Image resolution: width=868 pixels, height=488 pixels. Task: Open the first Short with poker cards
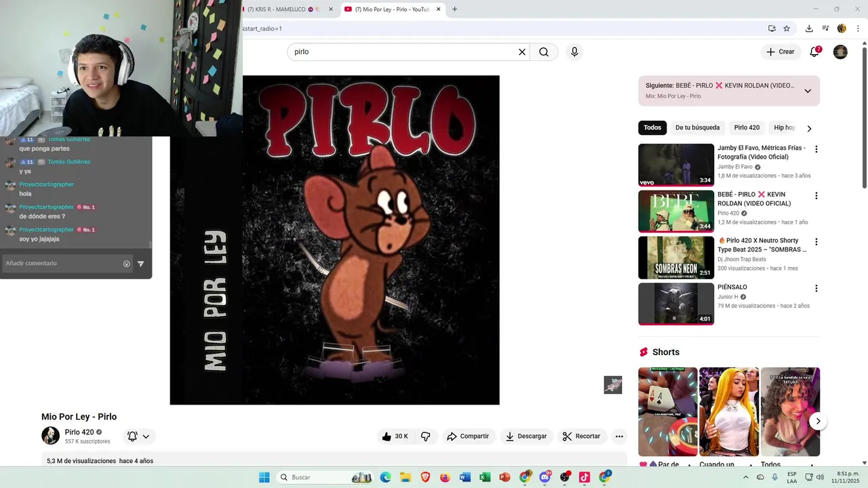[667, 412]
